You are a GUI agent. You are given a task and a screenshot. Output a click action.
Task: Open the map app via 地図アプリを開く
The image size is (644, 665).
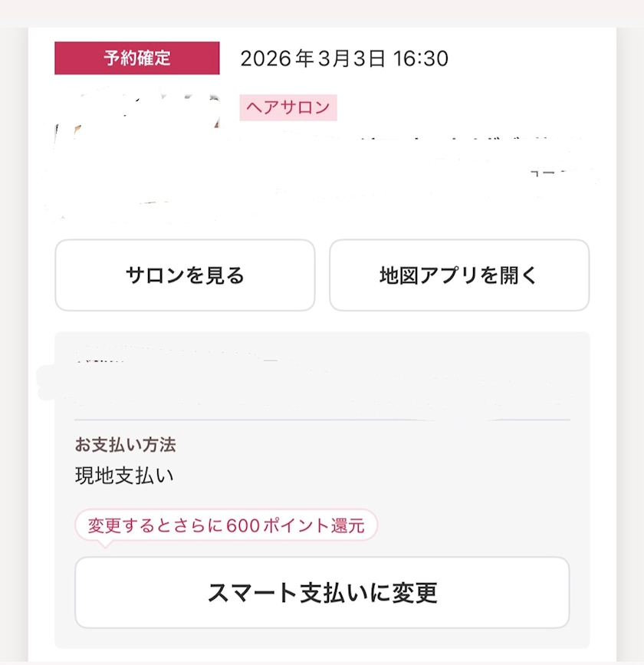click(459, 275)
